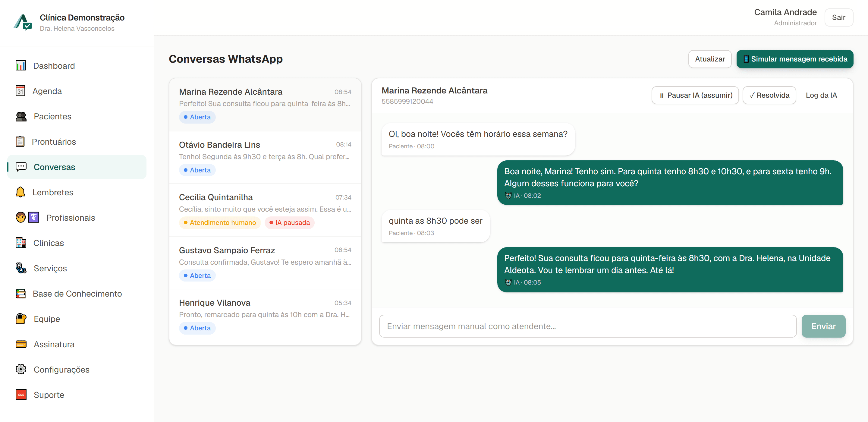Viewport: 868px width, 422px height.
Task: Open Log da IA
Action: [821, 95]
